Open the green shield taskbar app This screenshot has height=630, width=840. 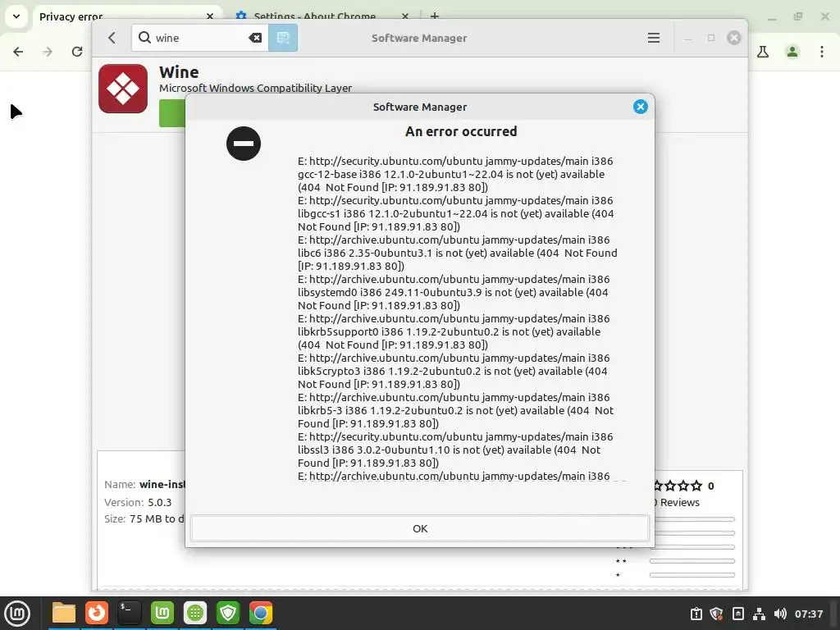coord(228,614)
